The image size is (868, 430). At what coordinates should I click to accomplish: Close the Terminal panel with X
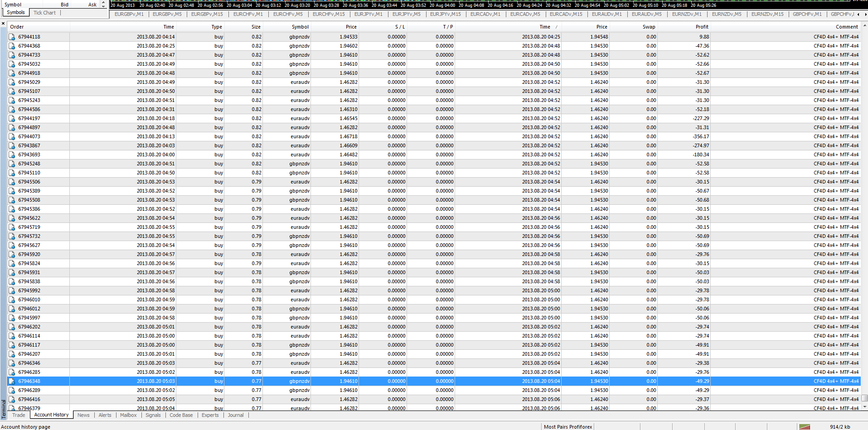(3, 23)
